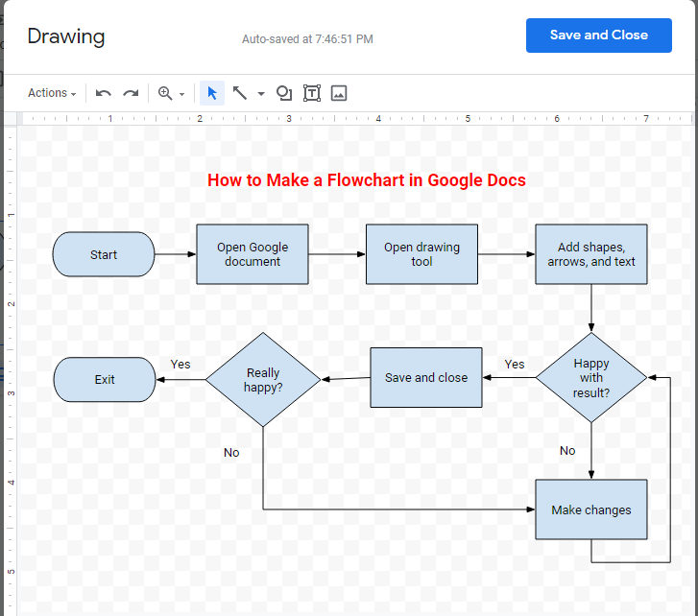Select the Text box tool

[312, 93]
